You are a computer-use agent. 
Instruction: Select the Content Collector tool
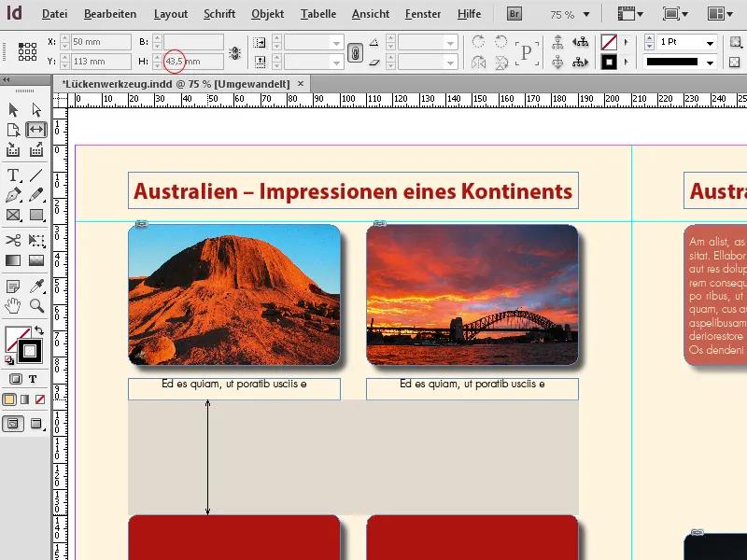coord(13,150)
